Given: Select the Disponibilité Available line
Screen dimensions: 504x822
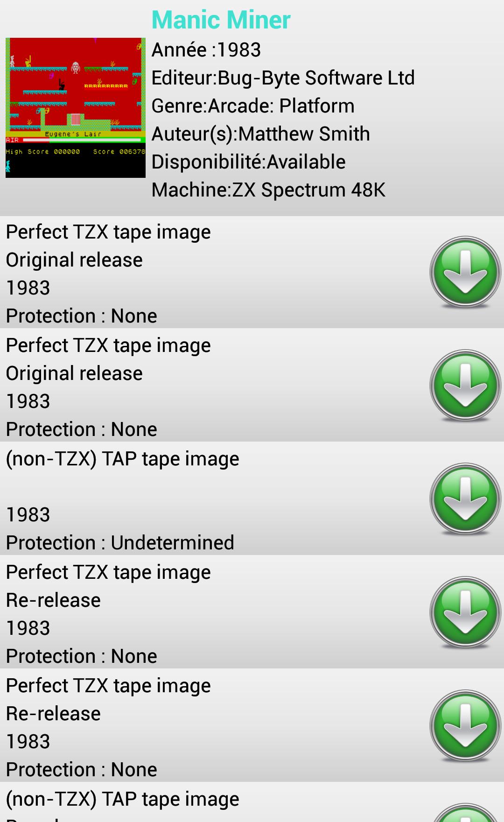Looking at the screenshot, I should tap(248, 162).
